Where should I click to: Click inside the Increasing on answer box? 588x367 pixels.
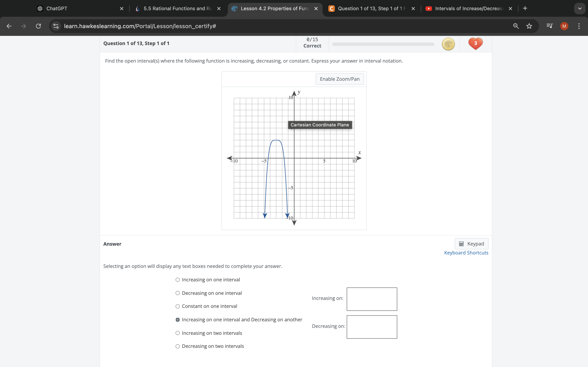tap(372, 299)
